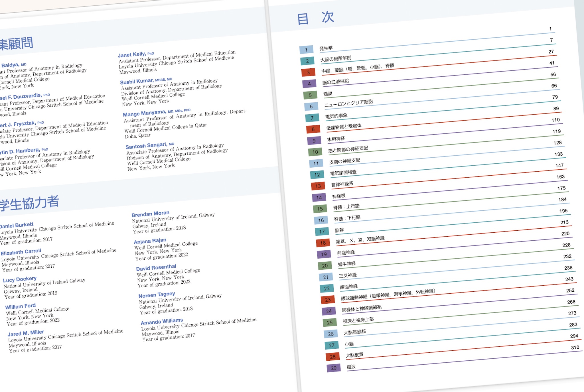Open chapter title 大脳の局所解剖
The height and width of the screenshot is (392, 584).
(336, 59)
